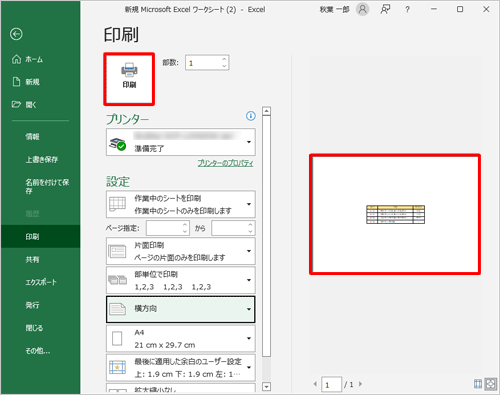
Task: Click the back arrow circle icon
Action: [x=16, y=34]
